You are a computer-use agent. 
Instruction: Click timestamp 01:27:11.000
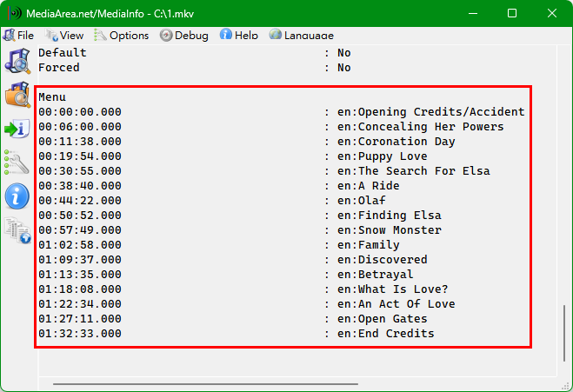click(80, 319)
